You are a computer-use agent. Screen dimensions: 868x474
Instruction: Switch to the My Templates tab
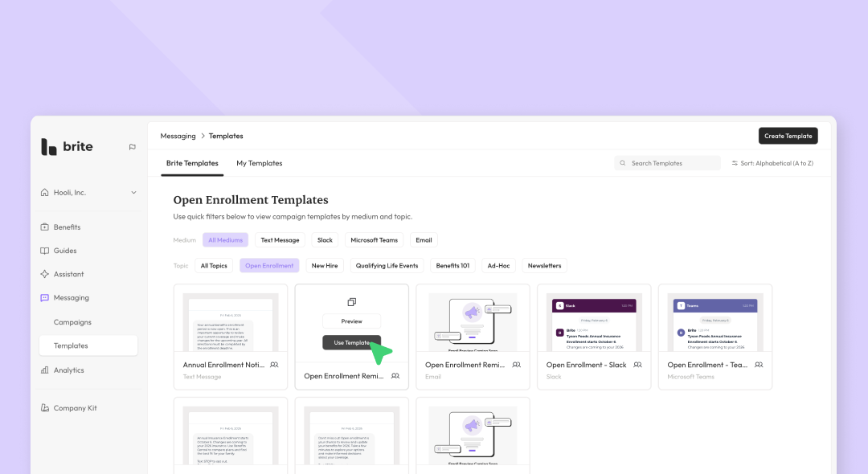pyautogui.click(x=259, y=163)
